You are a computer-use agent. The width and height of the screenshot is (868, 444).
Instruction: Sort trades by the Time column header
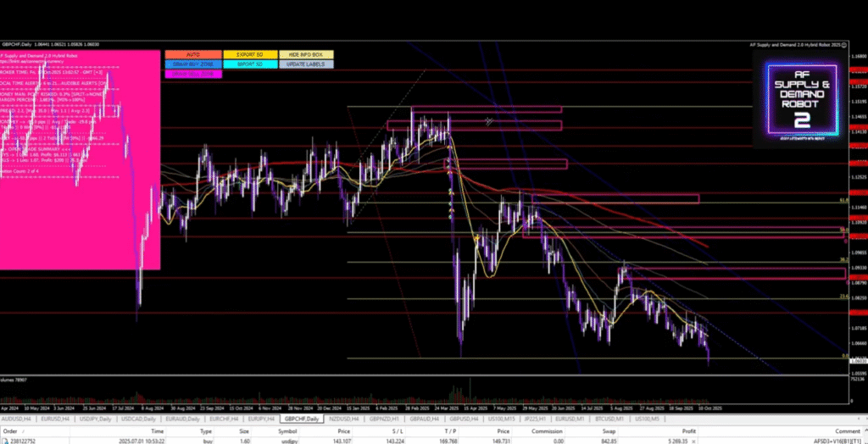[x=158, y=430]
